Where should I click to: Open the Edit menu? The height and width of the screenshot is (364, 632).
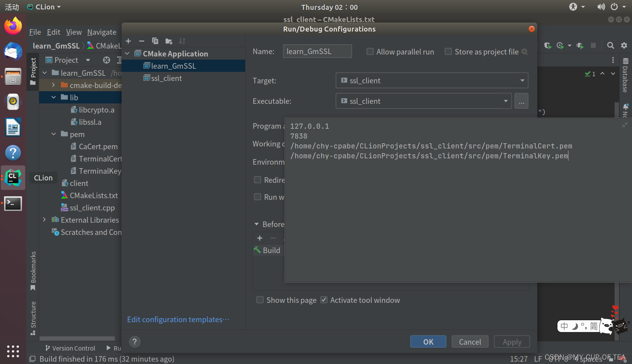pos(54,32)
